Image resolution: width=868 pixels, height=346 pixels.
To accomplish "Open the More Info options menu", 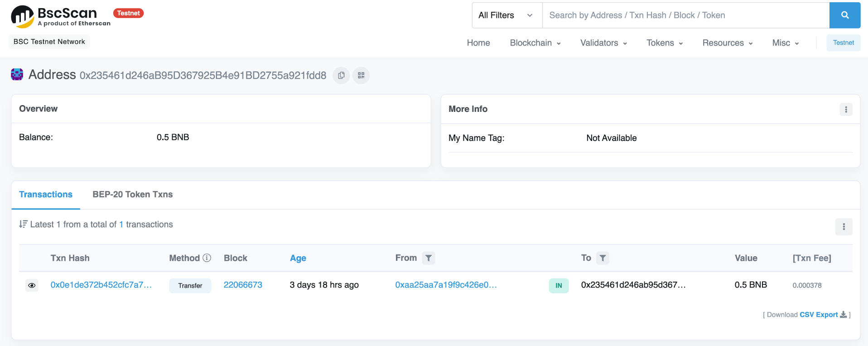I will tap(845, 110).
